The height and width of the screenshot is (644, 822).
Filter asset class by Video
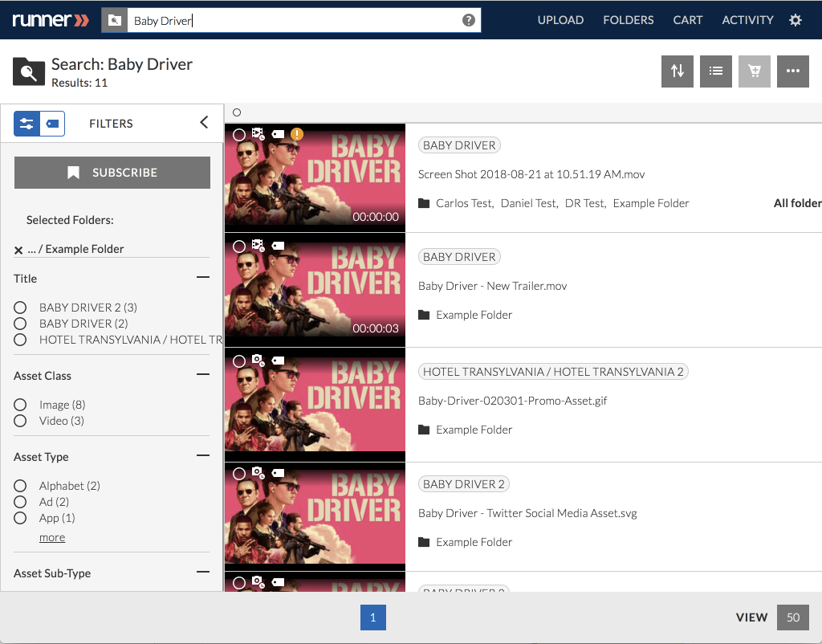click(20, 421)
